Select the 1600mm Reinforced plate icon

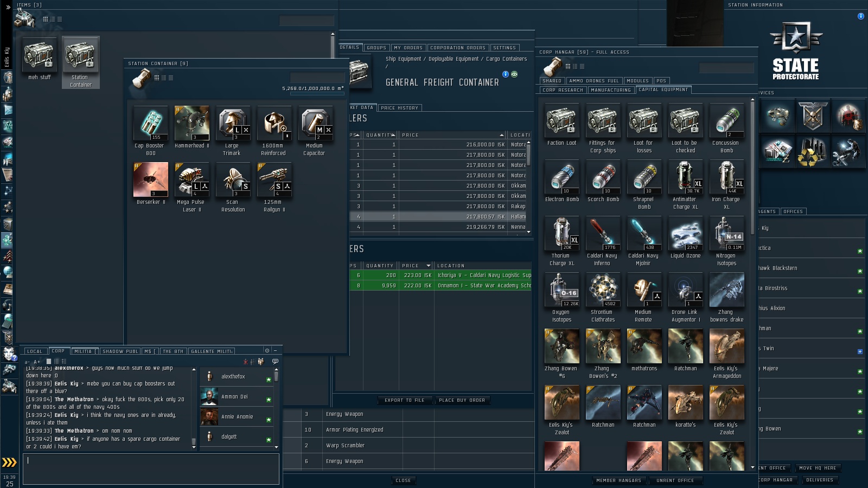[x=274, y=123]
